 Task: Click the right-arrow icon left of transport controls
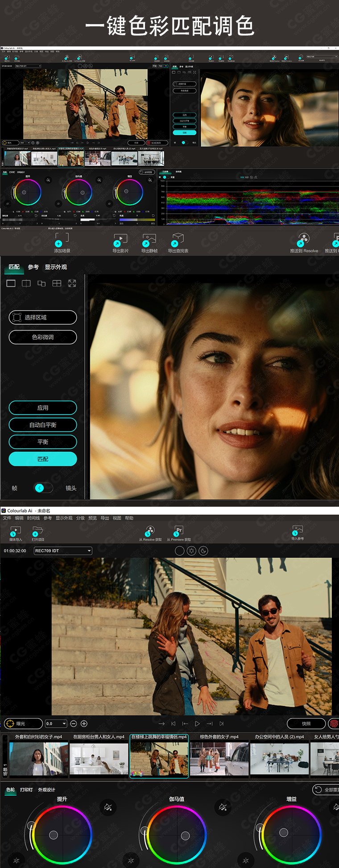click(161, 723)
